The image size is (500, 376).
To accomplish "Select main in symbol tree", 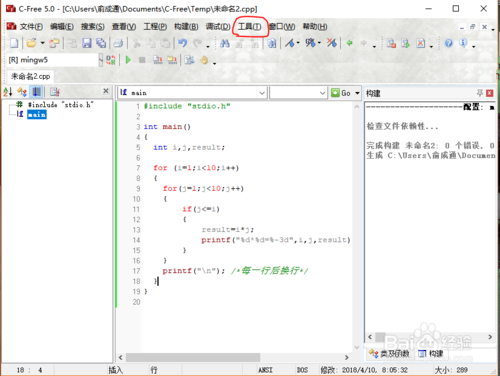I will [37, 114].
